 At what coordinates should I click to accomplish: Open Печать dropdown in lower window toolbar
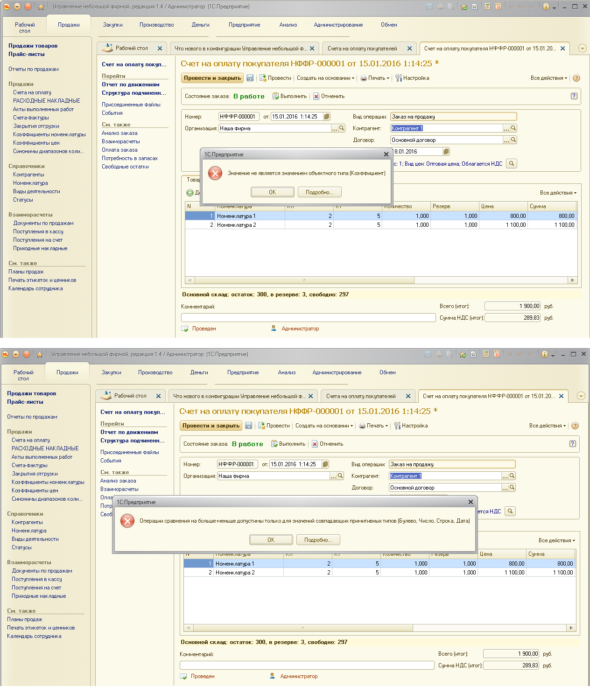[x=374, y=426]
